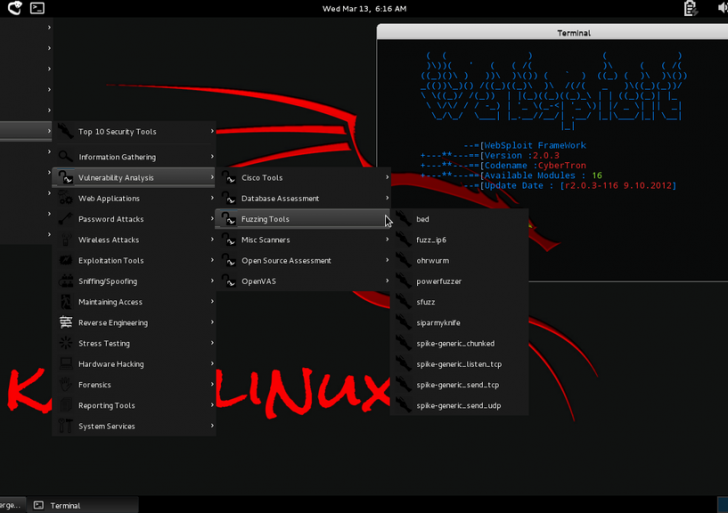This screenshot has width=728, height=513.
Task: Expand the Cisco Tools submenu arrow
Action: pos(387,178)
